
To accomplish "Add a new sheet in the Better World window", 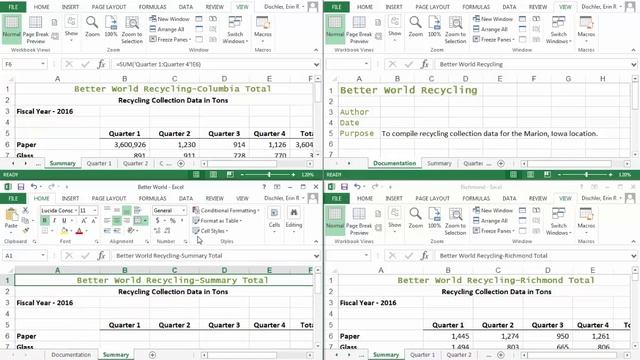I will [x=152, y=355].
